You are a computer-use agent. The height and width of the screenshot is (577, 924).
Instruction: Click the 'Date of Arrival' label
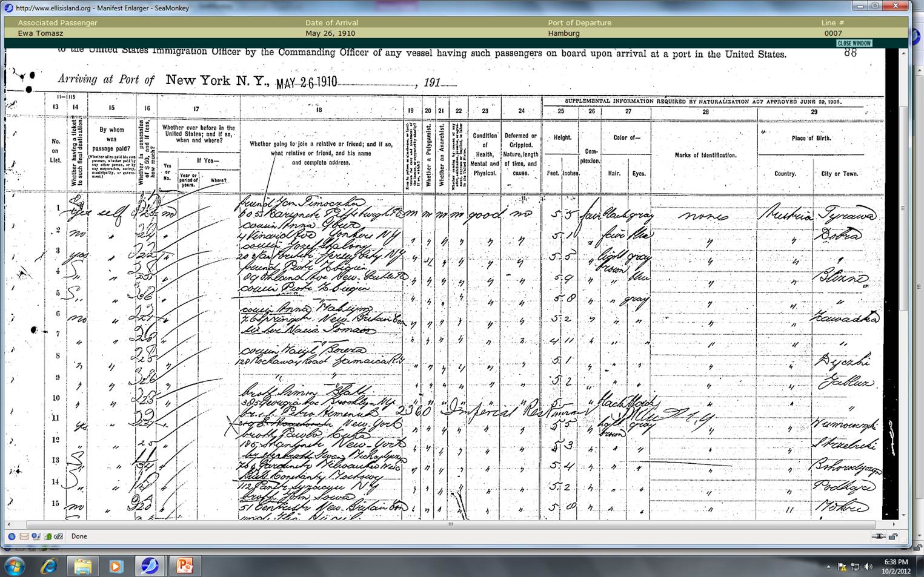[x=331, y=22]
